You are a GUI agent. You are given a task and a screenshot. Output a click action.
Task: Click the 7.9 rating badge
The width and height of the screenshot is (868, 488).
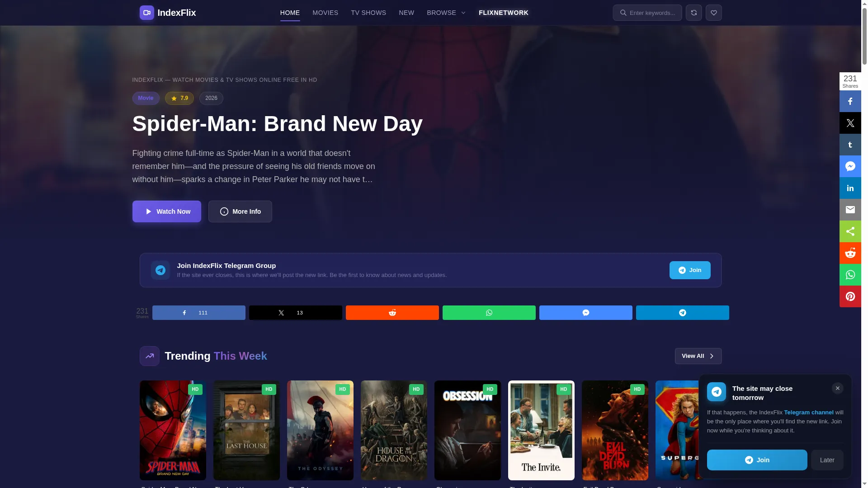coord(179,98)
